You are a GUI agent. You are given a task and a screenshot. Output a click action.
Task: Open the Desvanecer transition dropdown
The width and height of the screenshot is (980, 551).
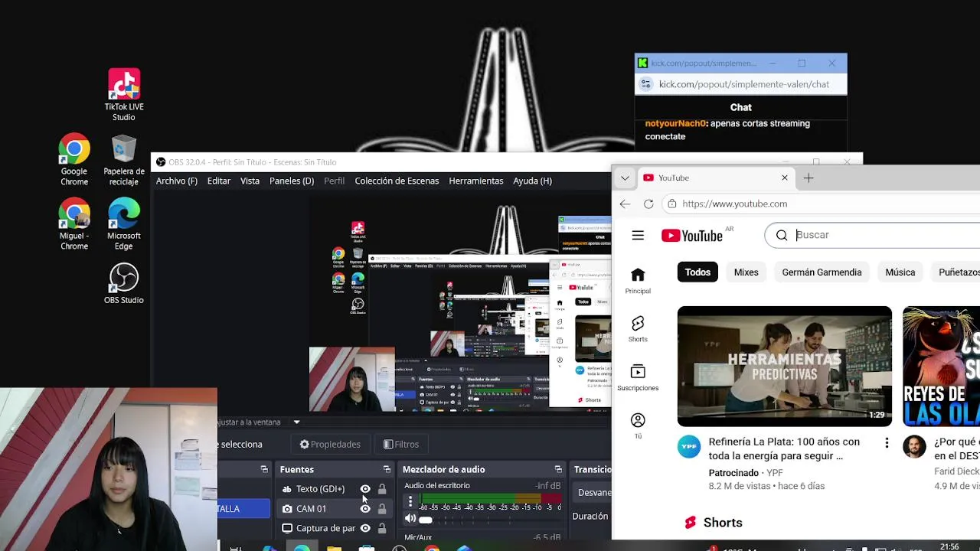point(594,492)
